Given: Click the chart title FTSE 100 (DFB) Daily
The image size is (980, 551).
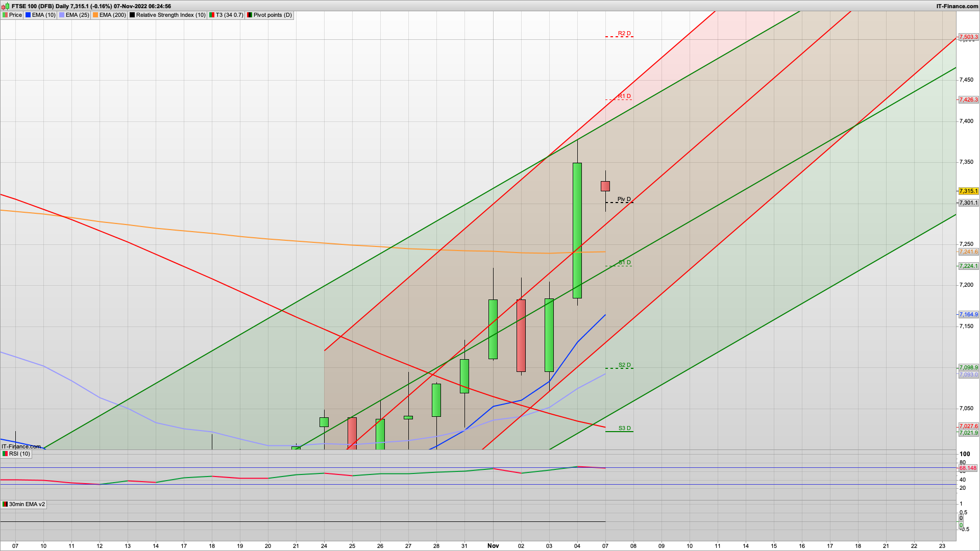Looking at the screenshot, I should pyautogui.click(x=40, y=6).
